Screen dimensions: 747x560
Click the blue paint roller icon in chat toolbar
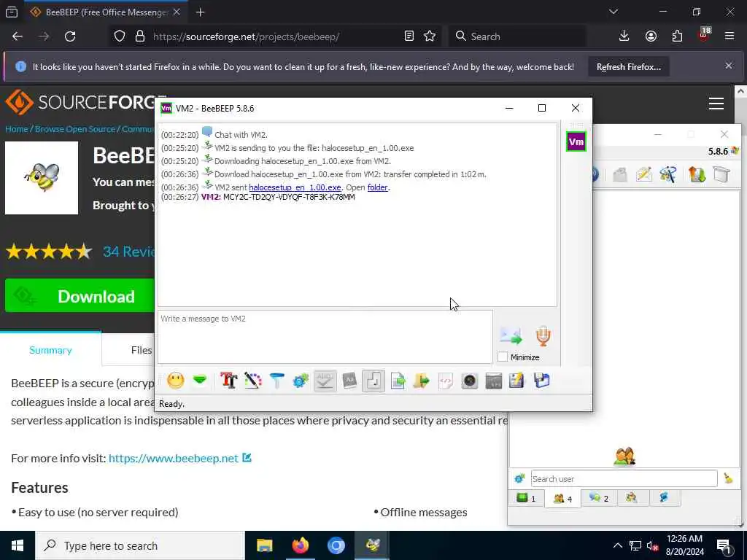point(276,381)
